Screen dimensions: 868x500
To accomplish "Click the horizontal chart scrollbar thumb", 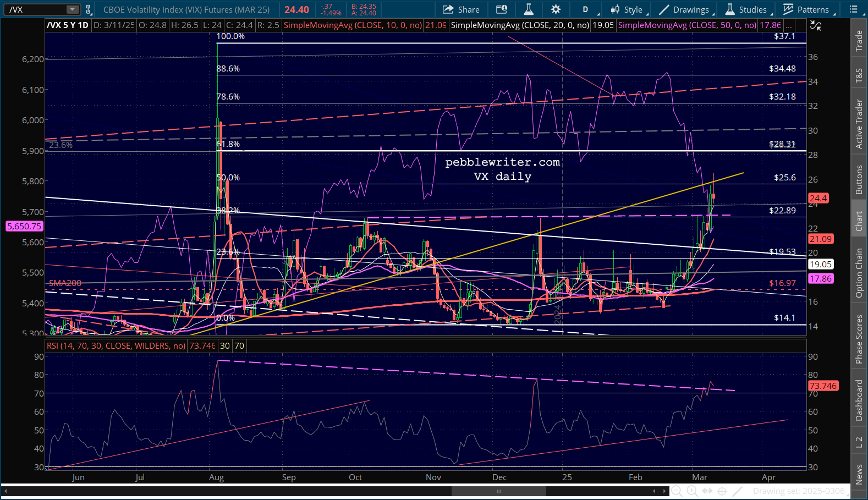I will (x=498, y=491).
